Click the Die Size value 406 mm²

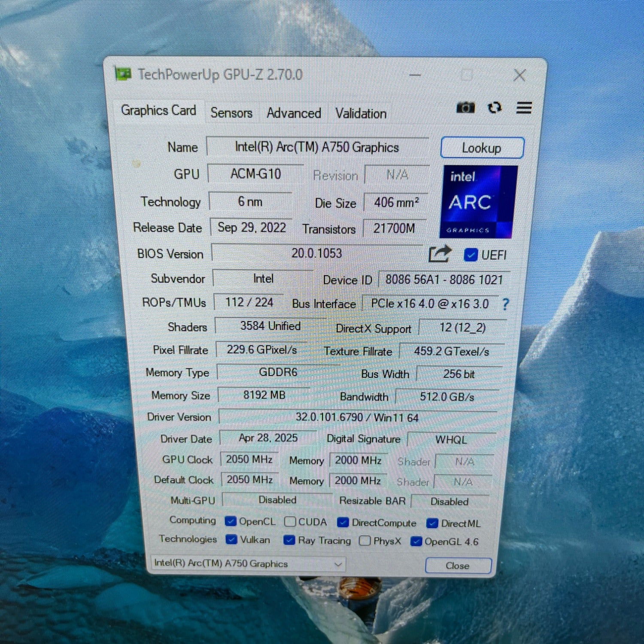coord(396,202)
